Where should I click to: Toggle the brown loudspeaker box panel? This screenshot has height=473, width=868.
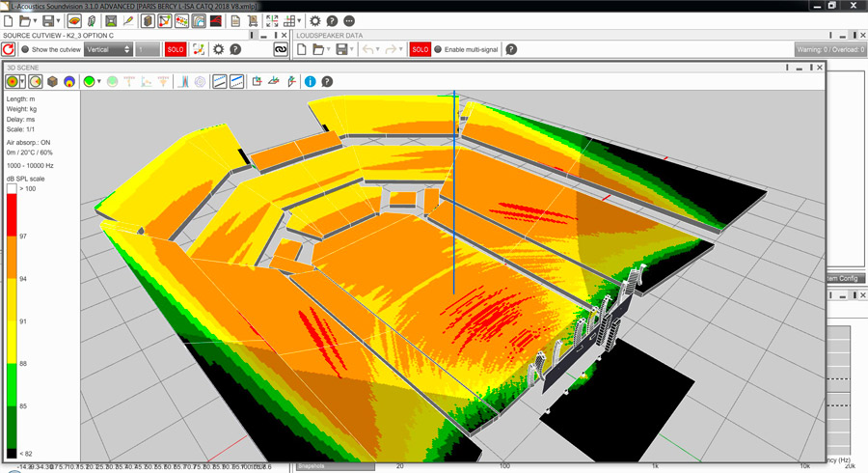(148, 21)
